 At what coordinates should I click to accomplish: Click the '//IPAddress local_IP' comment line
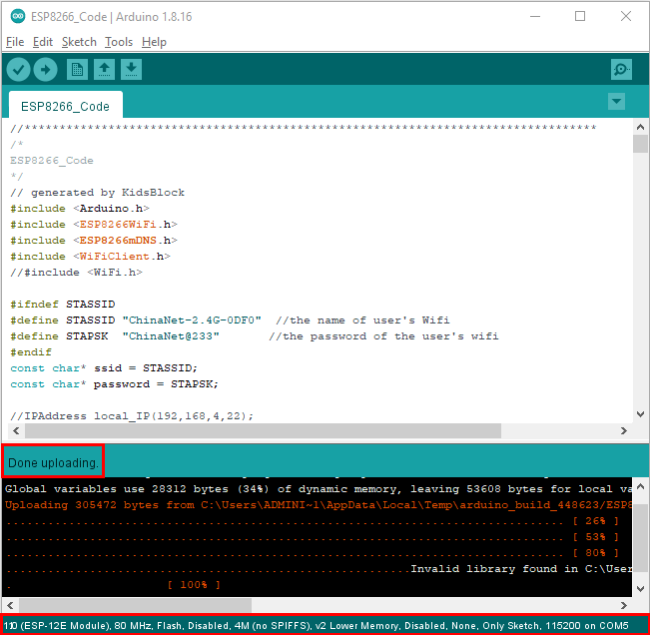pyautogui.click(x=132, y=416)
